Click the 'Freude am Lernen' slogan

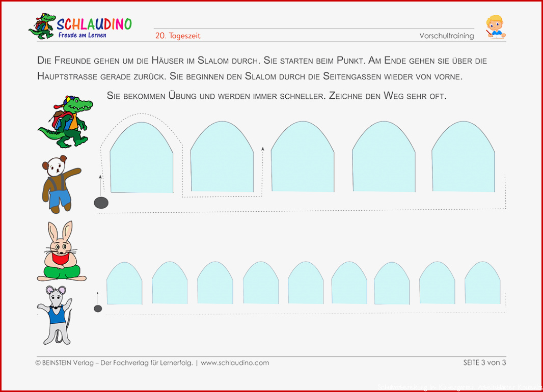(x=82, y=35)
